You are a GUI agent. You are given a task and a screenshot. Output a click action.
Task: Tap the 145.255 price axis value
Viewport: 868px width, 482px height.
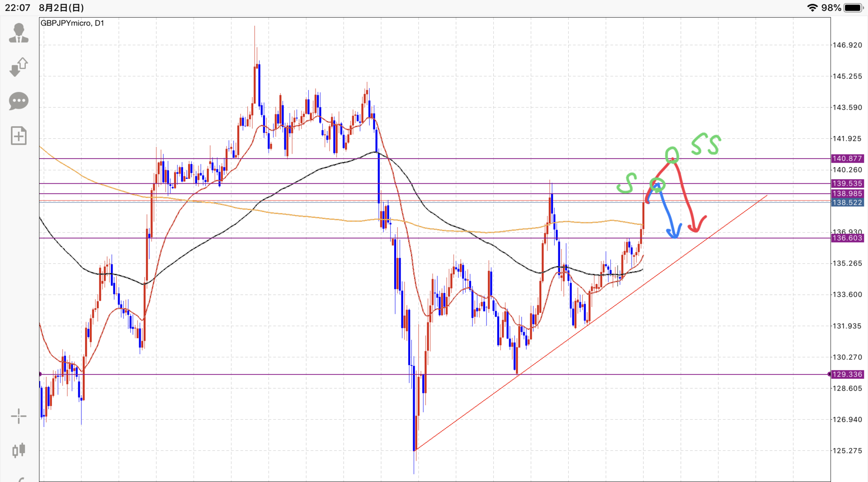click(848, 76)
